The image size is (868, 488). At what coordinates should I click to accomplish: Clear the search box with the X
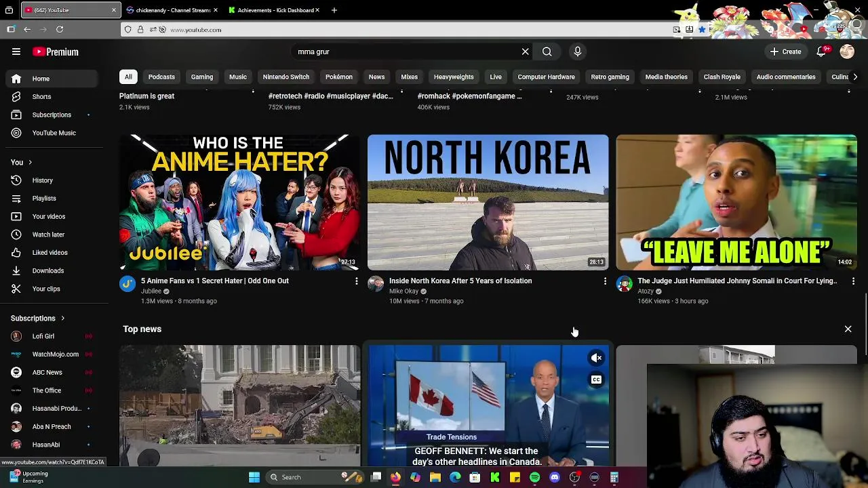pos(525,52)
